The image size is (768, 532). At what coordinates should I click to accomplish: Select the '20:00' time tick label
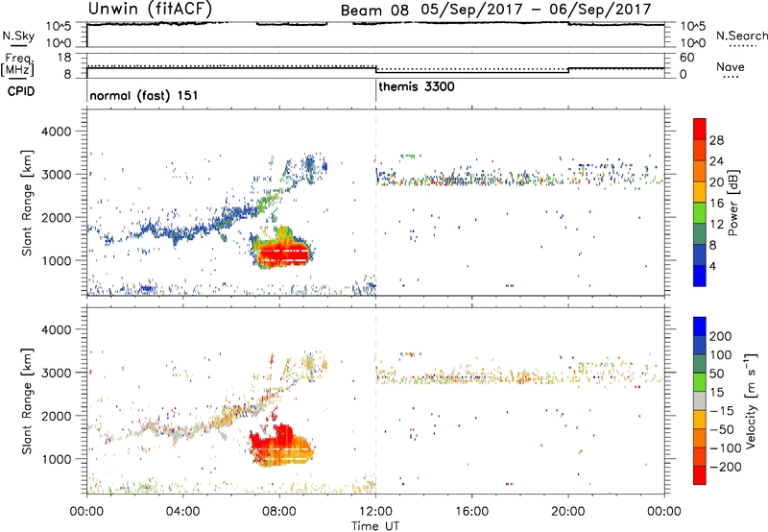pos(568,512)
